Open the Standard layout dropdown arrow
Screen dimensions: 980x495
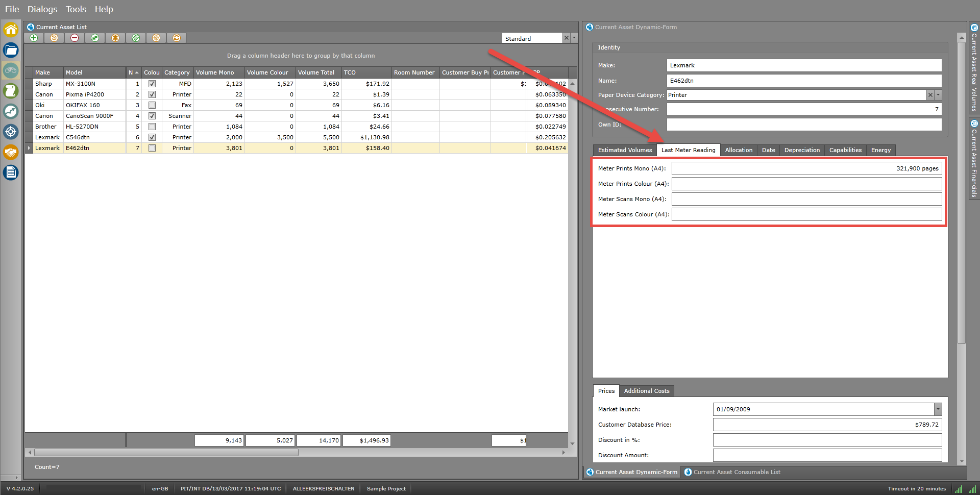pyautogui.click(x=574, y=38)
